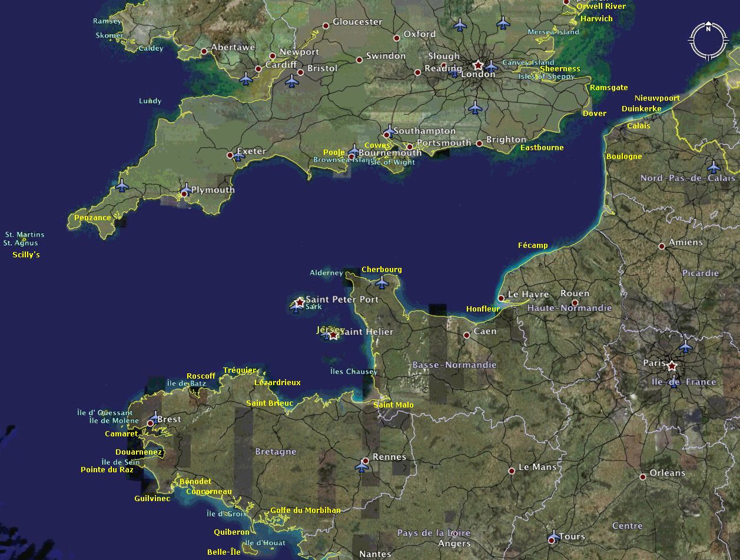
Task: Click the Amiens city dot marker
Action: [662, 246]
